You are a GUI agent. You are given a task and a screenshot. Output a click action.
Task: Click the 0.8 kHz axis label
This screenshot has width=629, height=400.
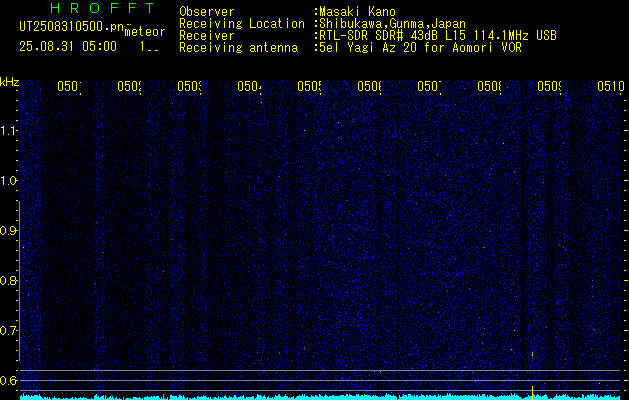click(9, 280)
